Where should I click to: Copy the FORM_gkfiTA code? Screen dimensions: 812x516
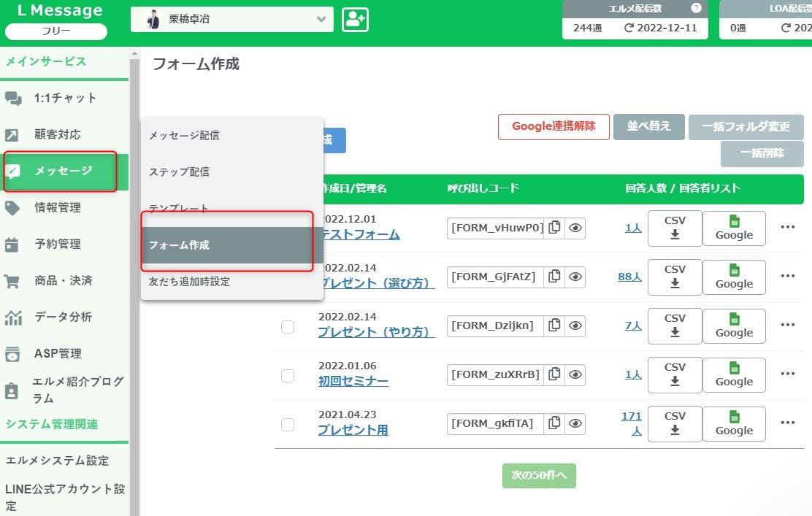click(555, 423)
